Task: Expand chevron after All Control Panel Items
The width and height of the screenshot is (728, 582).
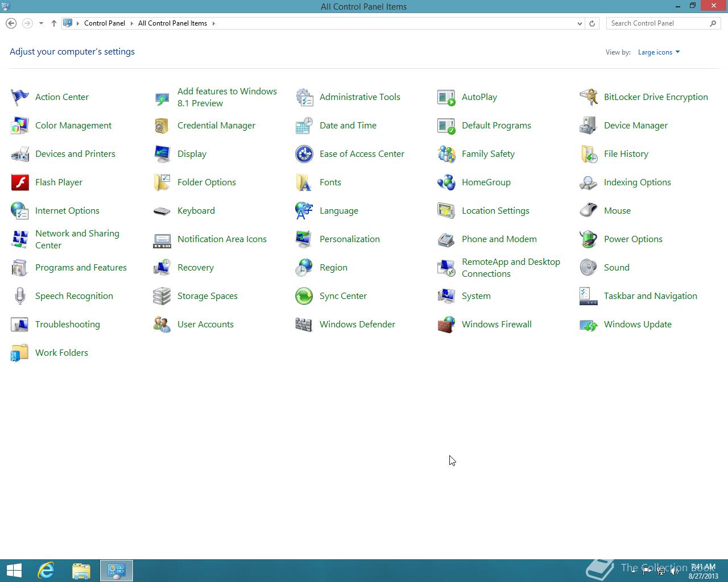Action: (x=214, y=23)
